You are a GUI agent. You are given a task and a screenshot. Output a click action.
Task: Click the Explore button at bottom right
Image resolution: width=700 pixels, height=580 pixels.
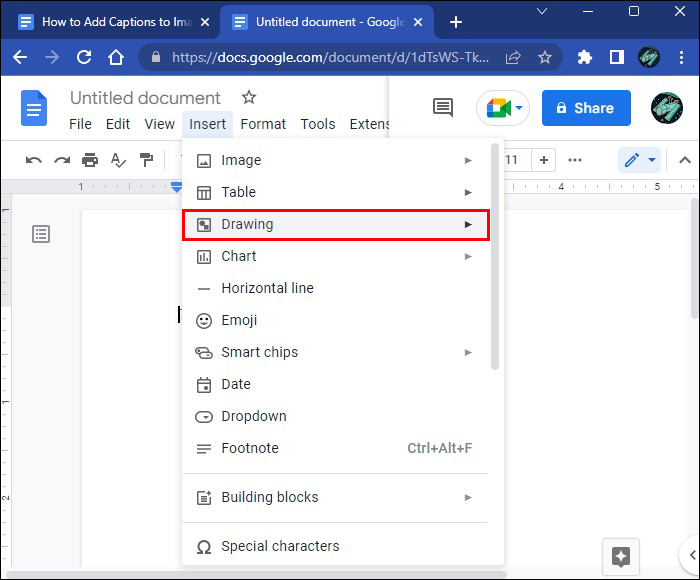coord(620,556)
